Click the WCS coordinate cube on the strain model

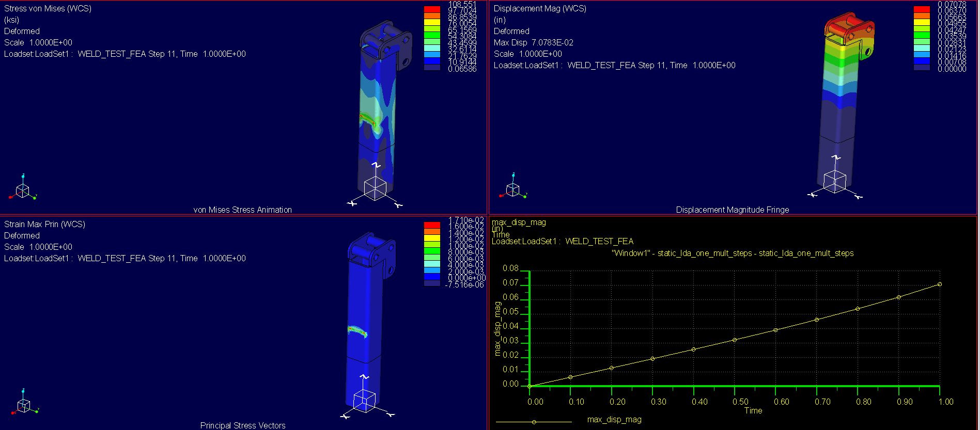click(364, 401)
